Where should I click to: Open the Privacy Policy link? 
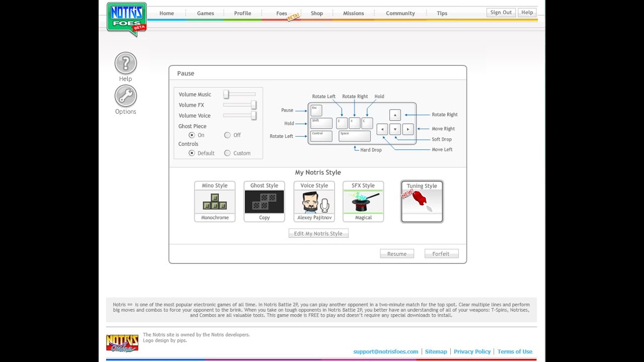(x=472, y=351)
